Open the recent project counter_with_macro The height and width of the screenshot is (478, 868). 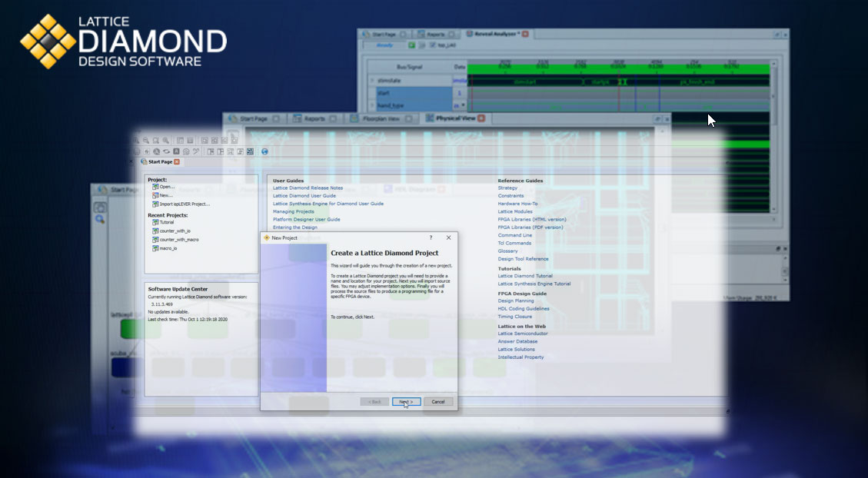179,240
